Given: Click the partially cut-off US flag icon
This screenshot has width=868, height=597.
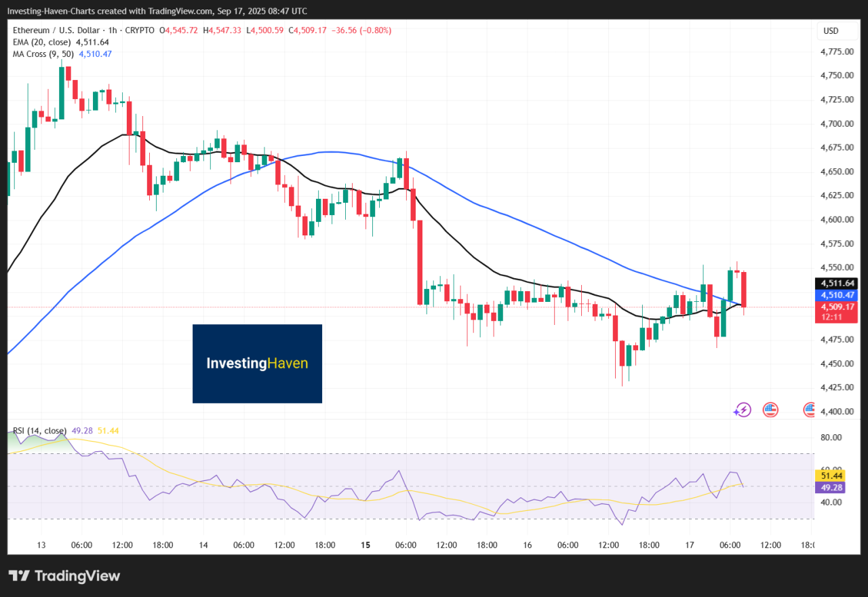Looking at the screenshot, I should coord(808,409).
